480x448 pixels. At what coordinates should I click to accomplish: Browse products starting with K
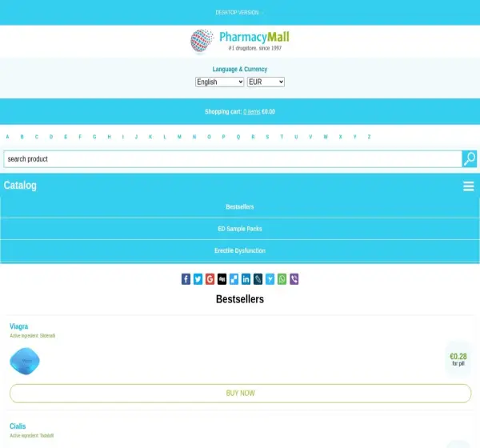(150, 137)
